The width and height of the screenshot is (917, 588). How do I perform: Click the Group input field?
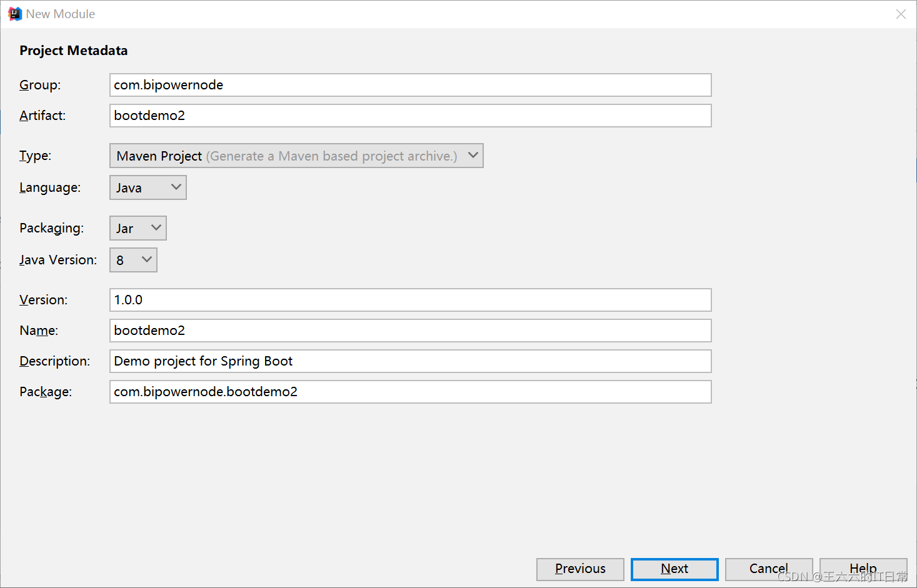coord(411,85)
